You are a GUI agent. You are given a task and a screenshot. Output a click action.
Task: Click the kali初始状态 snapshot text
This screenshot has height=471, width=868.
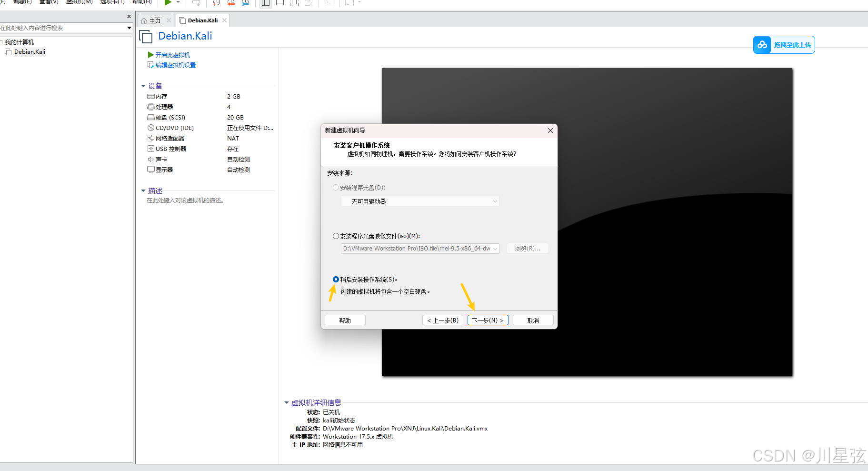tap(339, 421)
